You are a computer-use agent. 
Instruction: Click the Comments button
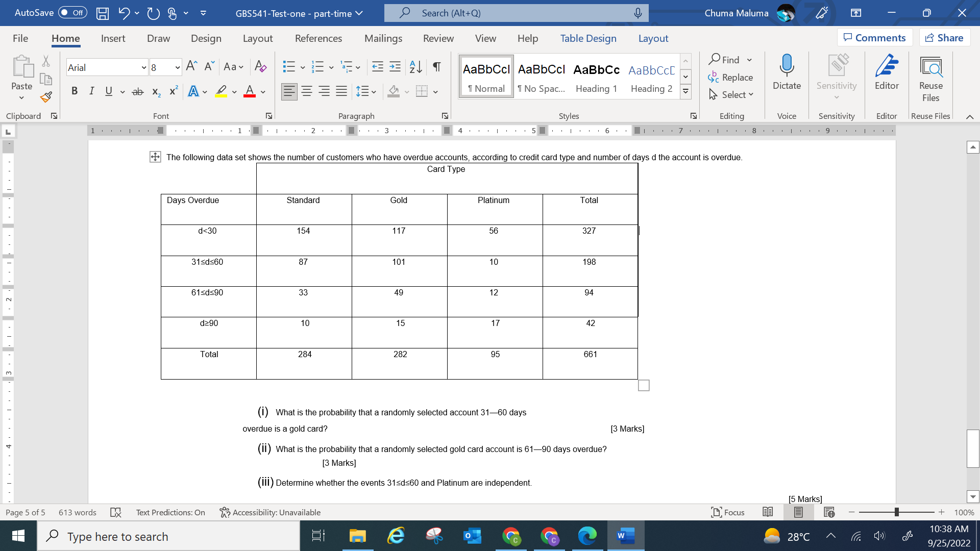point(874,38)
